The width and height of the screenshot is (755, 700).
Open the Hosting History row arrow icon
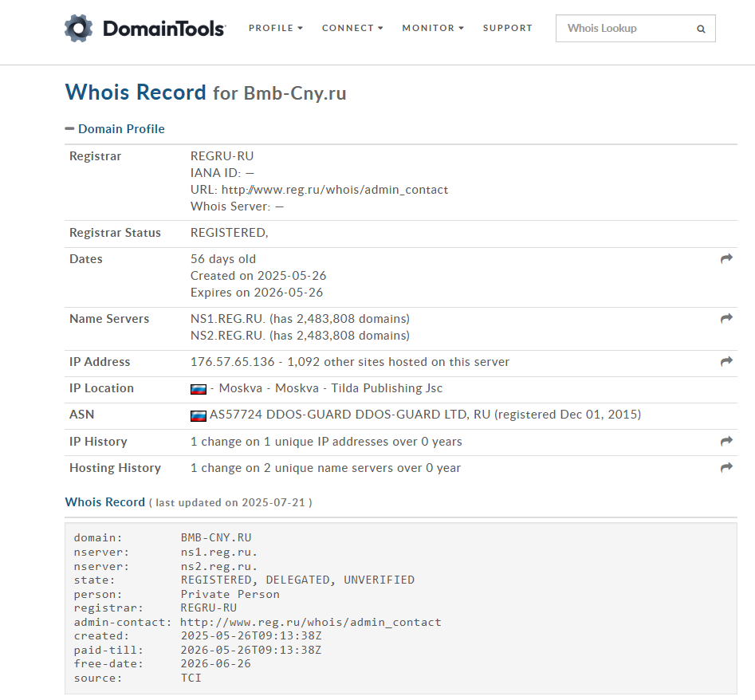click(726, 468)
